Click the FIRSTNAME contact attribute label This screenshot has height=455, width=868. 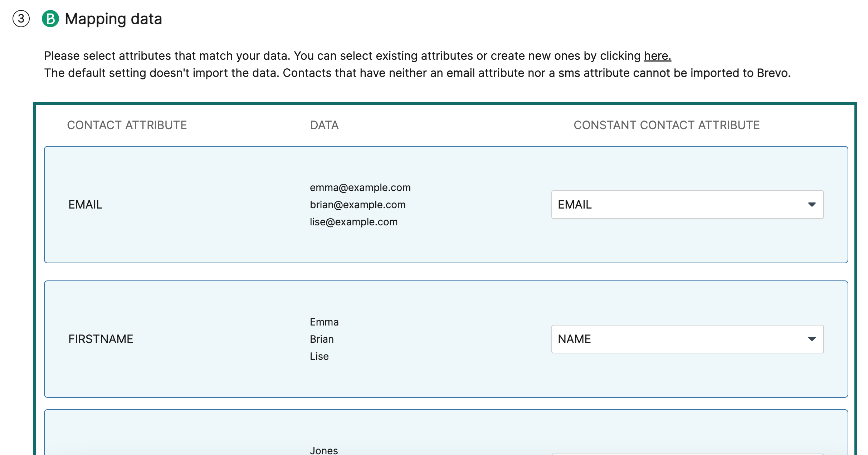101,339
